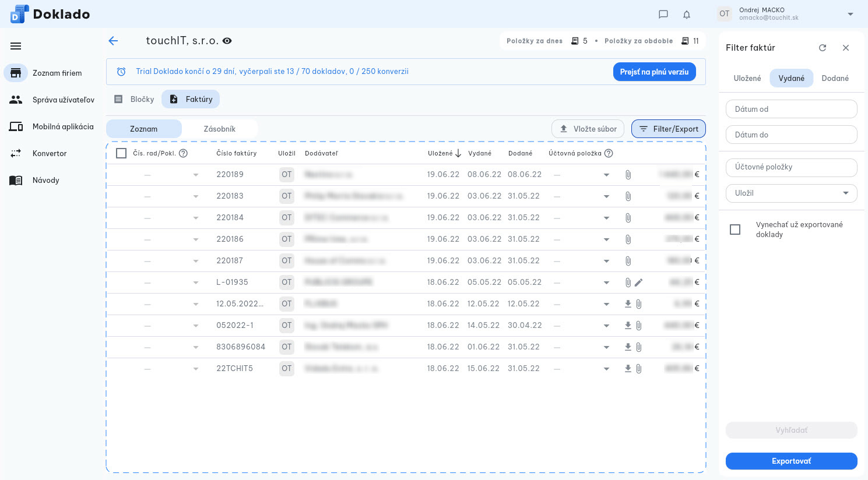Enable Vynechať už exportované doklady checkbox
The image size is (868, 480).
pos(735,230)
